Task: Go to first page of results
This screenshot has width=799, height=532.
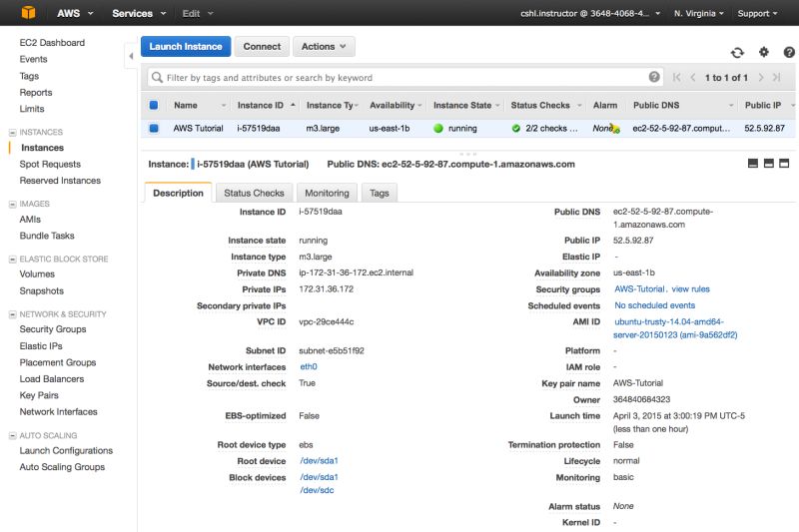Action: 677,78
